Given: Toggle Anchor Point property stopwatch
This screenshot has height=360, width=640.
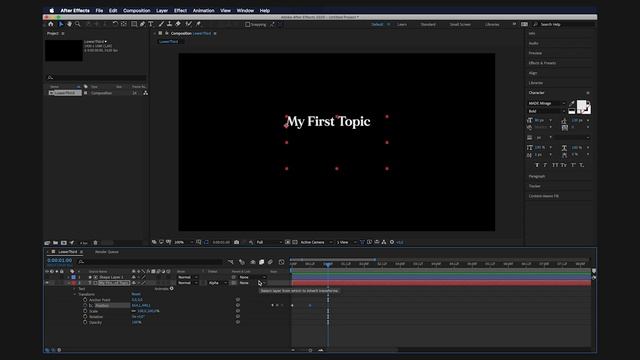Looking at the screenshot, I should point(85,300).
